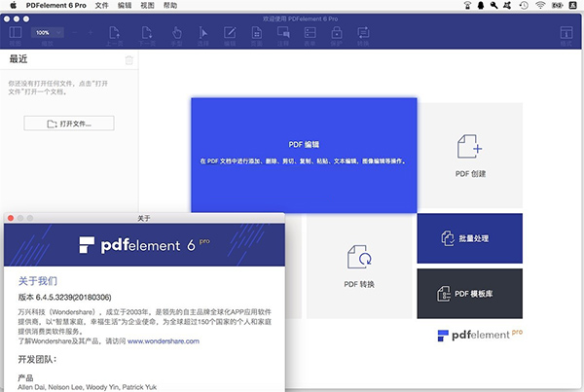Screen dimensions: 584x392
Task: Open the Convert tool in toolbar
Action: (x=363, y=33)
